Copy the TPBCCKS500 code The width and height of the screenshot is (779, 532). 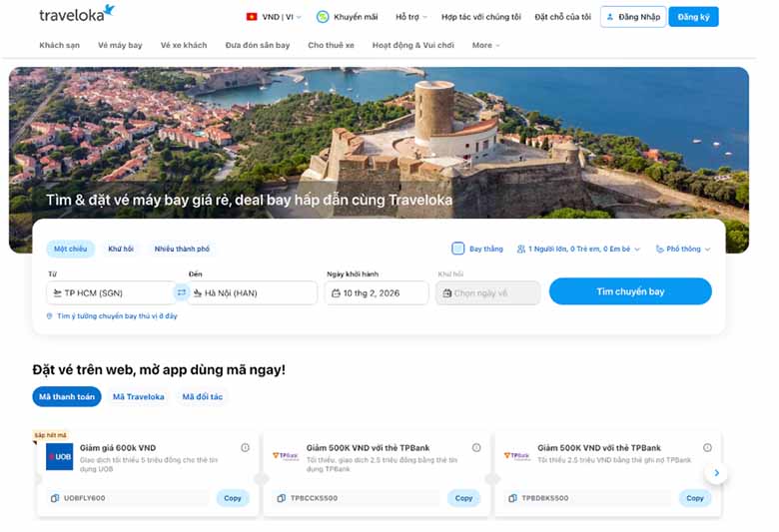pyautogui.click(x=463, y=498)
